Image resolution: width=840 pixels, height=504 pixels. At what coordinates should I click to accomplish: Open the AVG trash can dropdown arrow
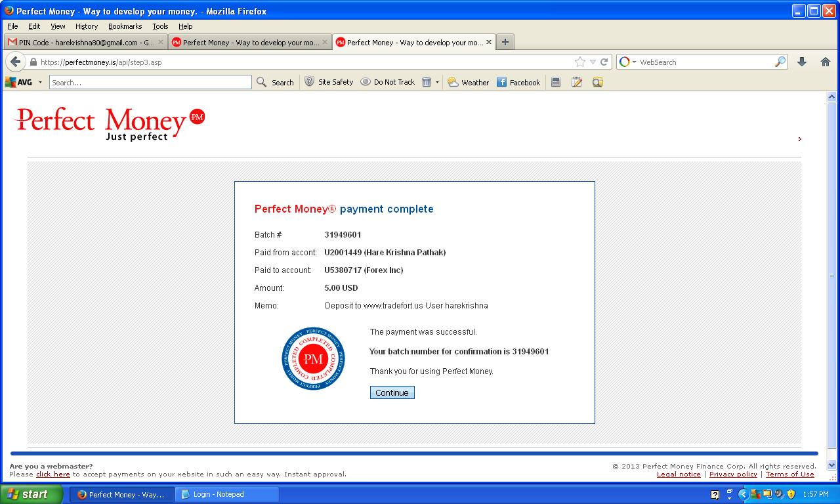point(437,82)
